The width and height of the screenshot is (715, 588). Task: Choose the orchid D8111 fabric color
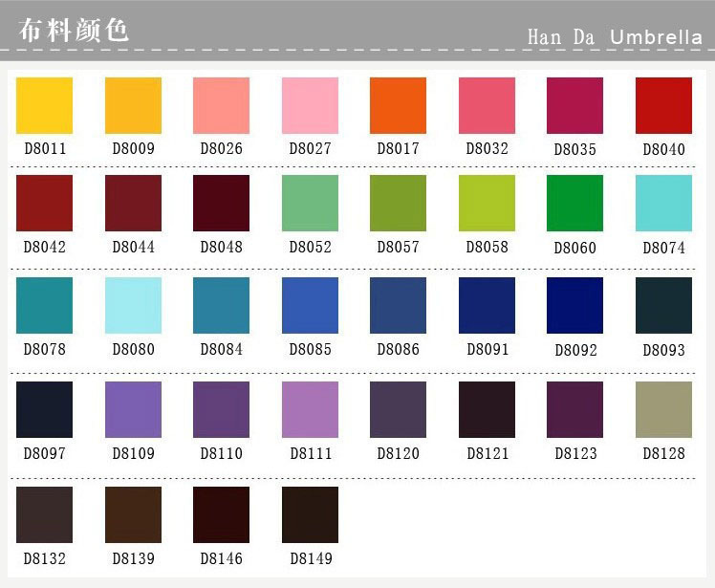(310, 409)
